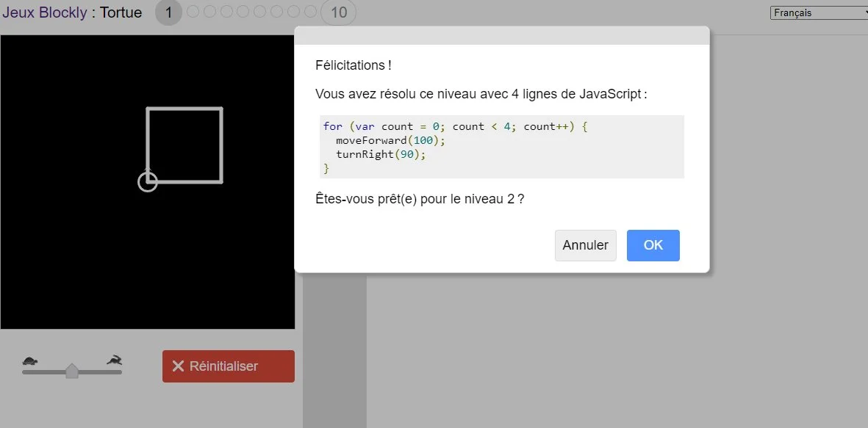868x428 pixels.
Task: Open the Français language dropdown
Action: click(818, 12)
